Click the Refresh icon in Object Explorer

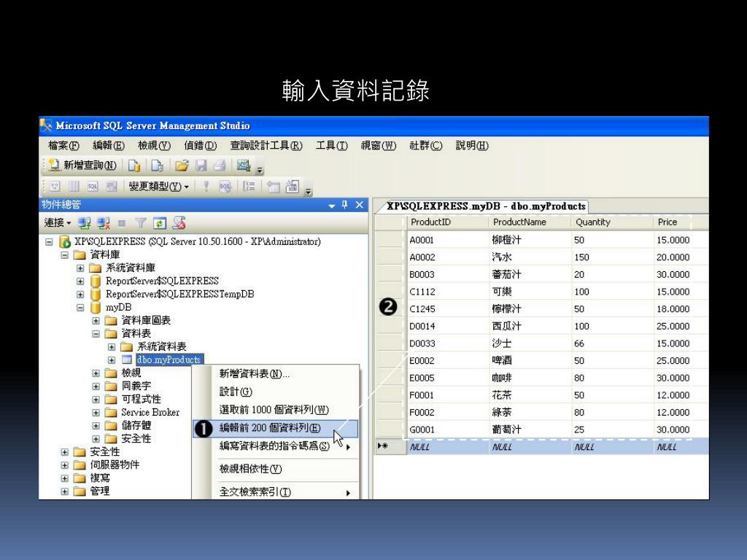160,223
